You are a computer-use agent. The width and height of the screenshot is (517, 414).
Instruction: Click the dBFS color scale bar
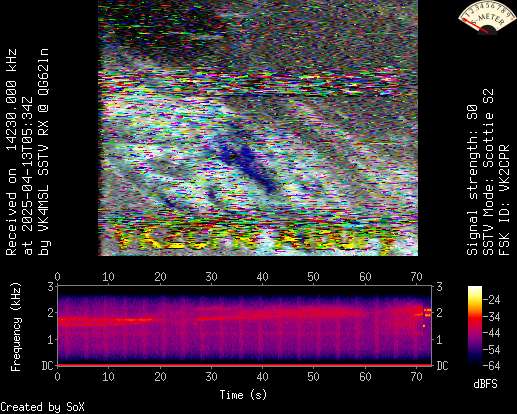(x=475, y=326)
